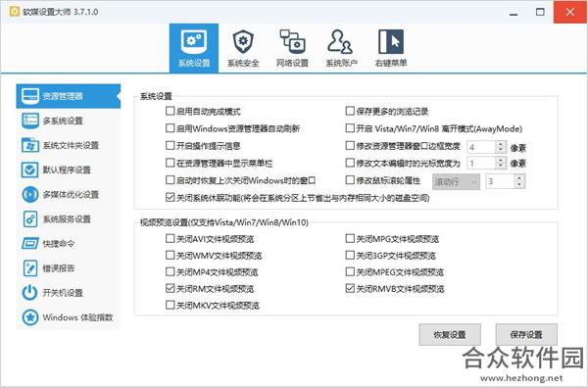This screenshot has height=388, width=588.
Task: Click the Windows 体验指数 star icon
Action: [30, 317]
